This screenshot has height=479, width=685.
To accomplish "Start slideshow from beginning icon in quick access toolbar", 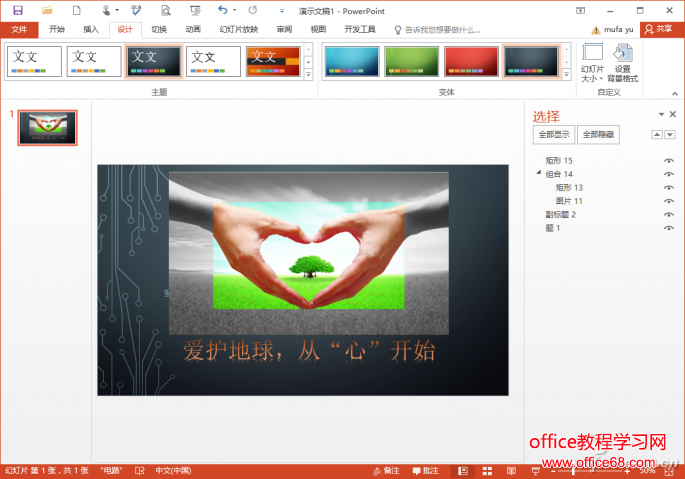I will pyautogui.click(x=195, y=10).
